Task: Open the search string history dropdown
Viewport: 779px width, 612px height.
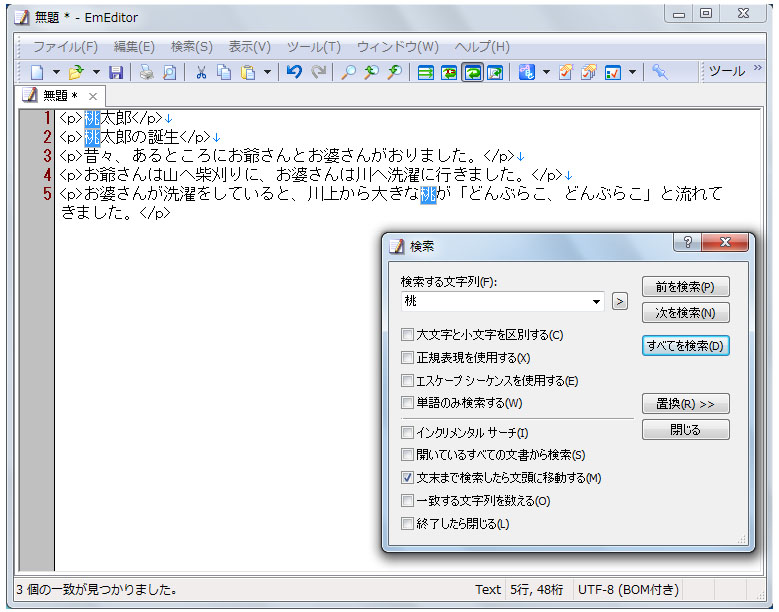Action: pos(596,301)
